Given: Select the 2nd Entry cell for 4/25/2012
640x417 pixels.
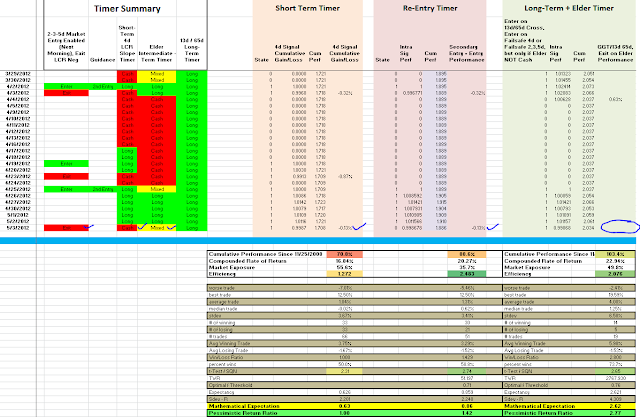Looking at the screenshot, I should 102,189.
